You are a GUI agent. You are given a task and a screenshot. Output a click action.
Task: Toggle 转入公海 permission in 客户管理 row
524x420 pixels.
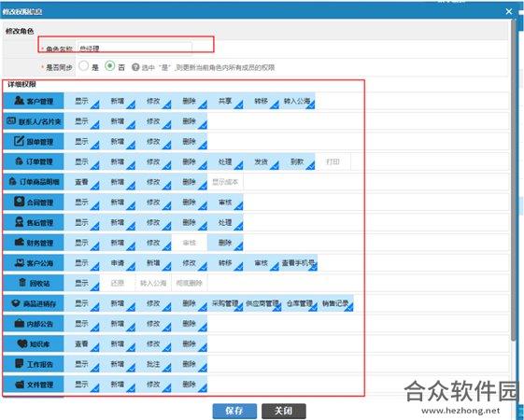coord(297,101)
